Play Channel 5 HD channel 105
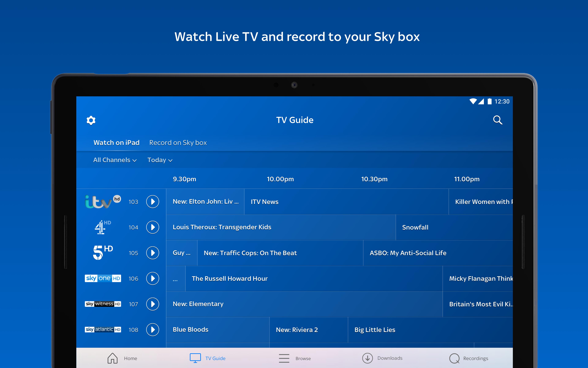 pos(153,253)
